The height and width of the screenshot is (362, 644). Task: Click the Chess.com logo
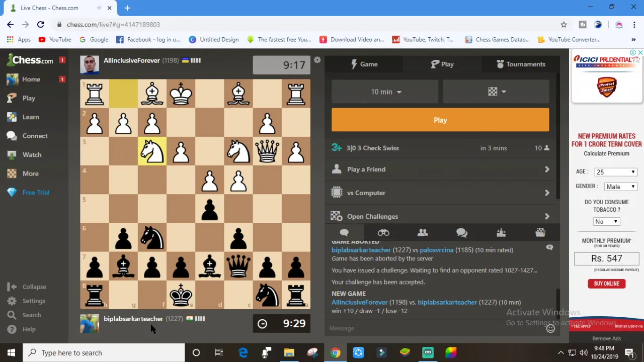click(x=30, y=60)
